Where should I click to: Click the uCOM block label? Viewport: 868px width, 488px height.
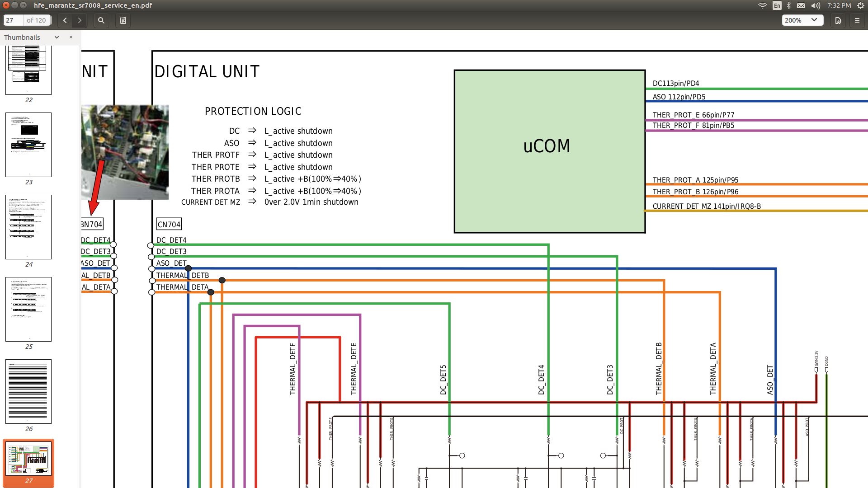[547, 146]
